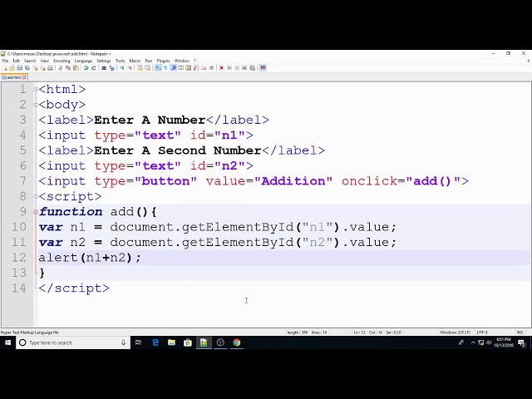Open the user defined language dialog icon
Image resolution: width=532 pixels, height=399 pixels.
[181, 68]
